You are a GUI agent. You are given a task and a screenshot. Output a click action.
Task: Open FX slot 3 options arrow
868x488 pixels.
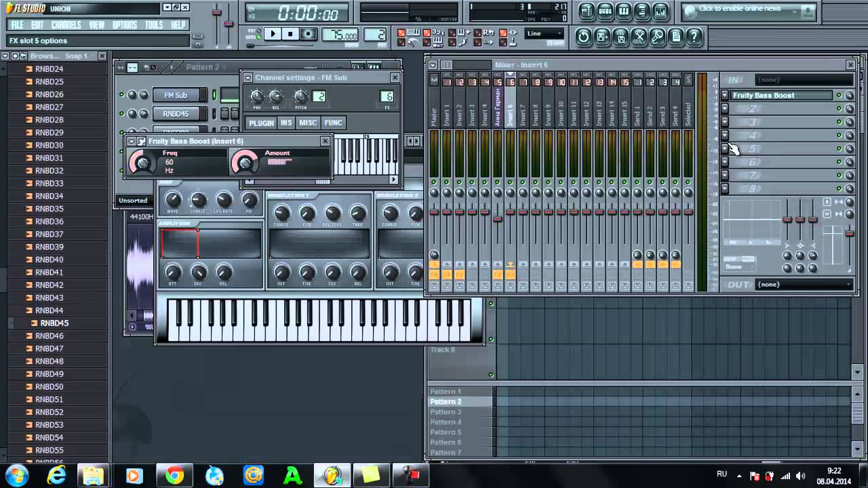[724, 122]
